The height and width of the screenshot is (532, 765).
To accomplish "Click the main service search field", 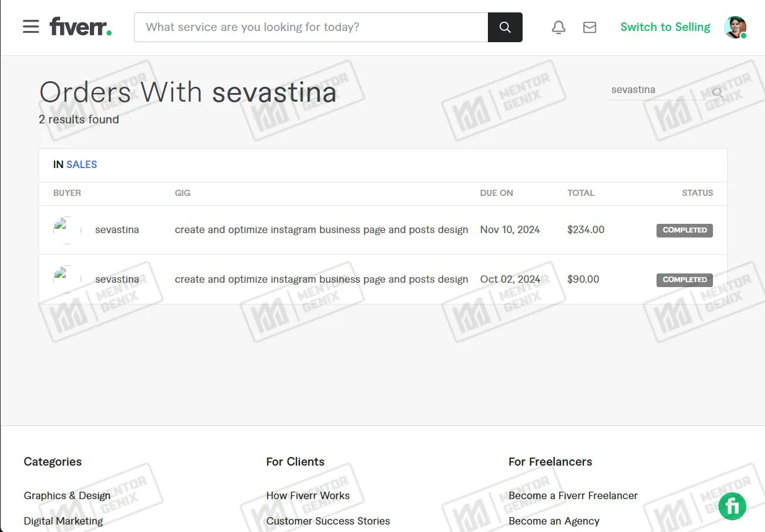I will click(311, 27).
